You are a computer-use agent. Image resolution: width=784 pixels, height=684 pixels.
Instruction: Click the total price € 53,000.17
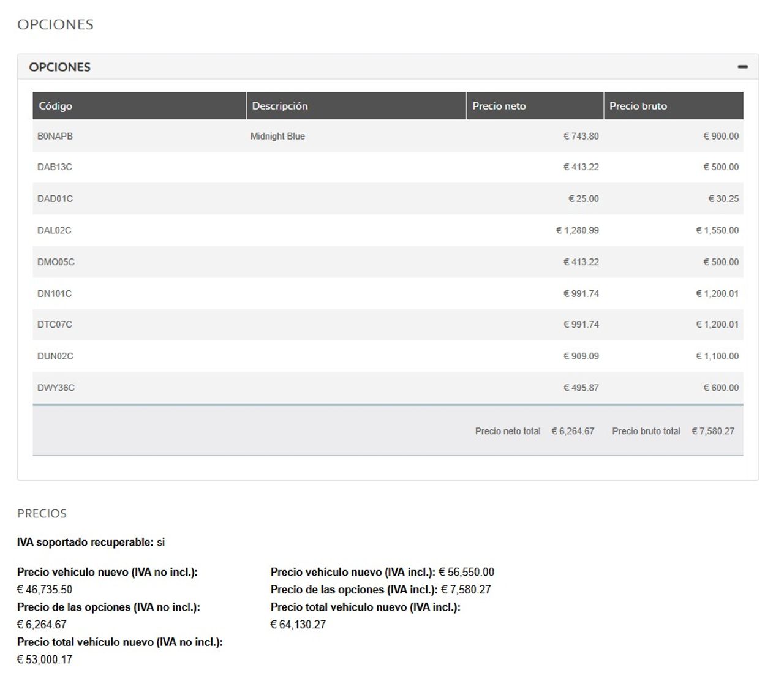(45, 660)
